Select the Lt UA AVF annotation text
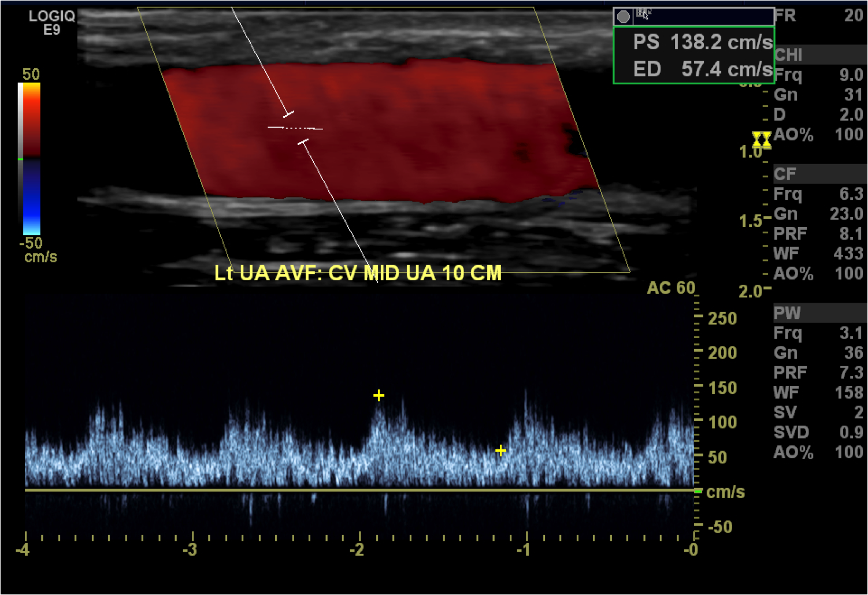Viewport: 868px width, 595px height. click(358, 273)
